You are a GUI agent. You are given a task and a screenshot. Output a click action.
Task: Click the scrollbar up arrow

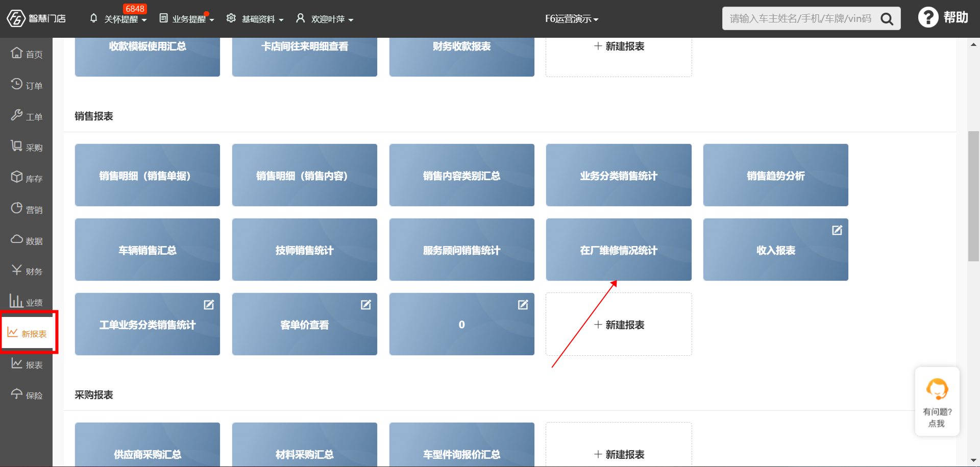(973, 45)
